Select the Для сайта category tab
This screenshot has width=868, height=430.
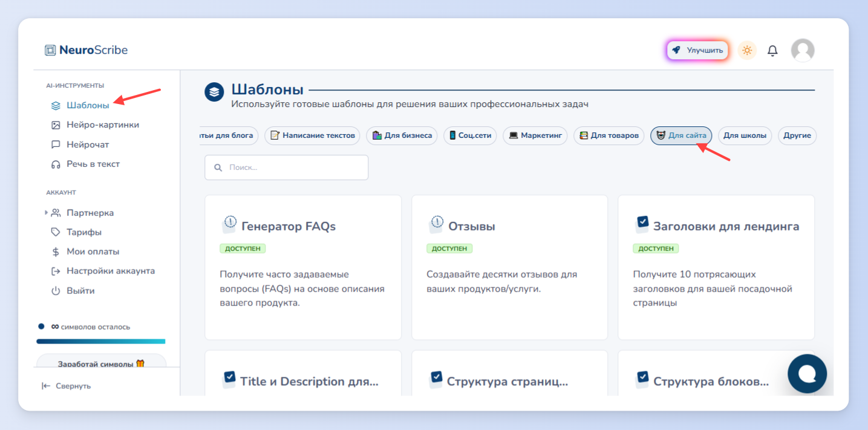681,135
